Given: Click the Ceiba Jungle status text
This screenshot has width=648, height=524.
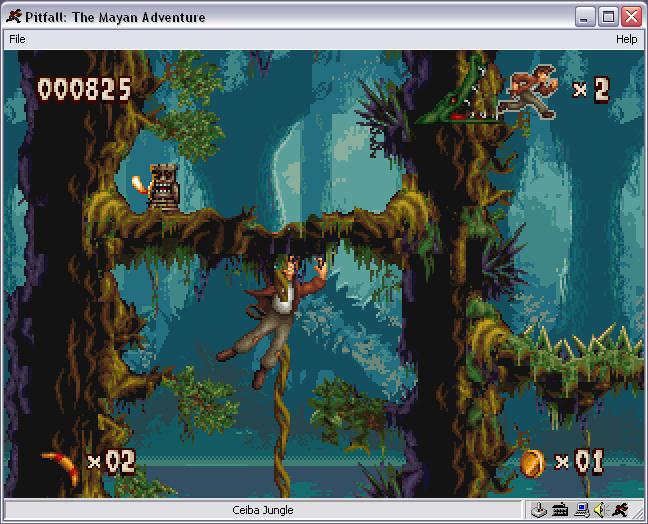Looking at the screenshot, I should pyautogui.click(x=263, y=510).
